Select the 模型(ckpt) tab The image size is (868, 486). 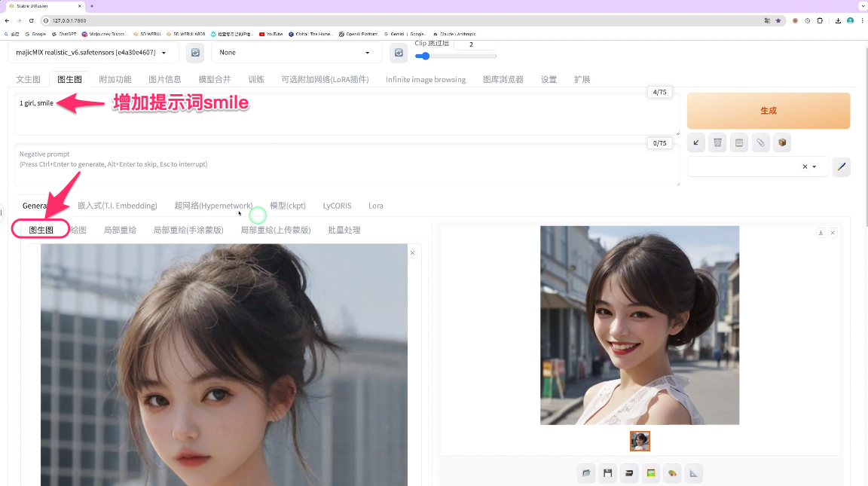[x=288, y=206]
